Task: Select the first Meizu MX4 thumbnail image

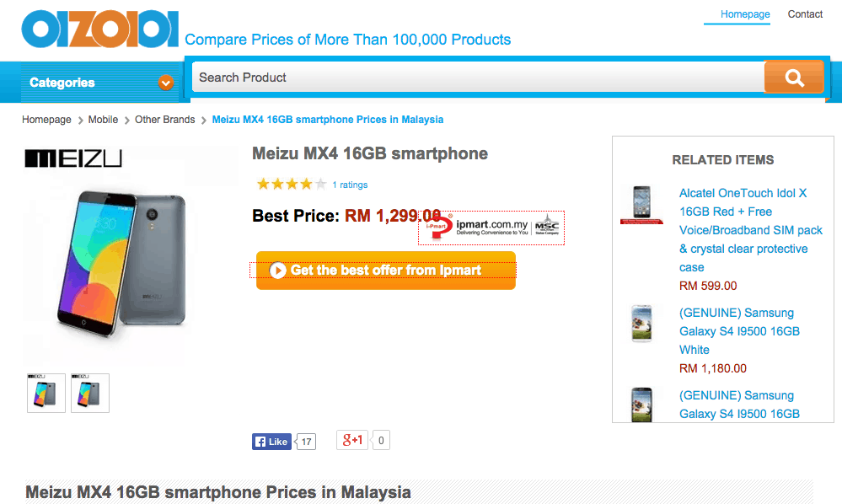Action: (46, 393)
